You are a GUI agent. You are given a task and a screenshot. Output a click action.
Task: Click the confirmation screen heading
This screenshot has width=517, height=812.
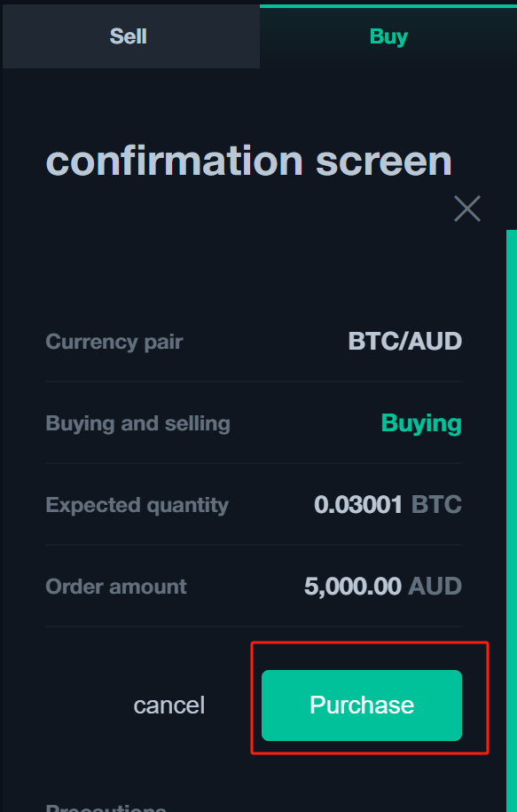point(248,161)
